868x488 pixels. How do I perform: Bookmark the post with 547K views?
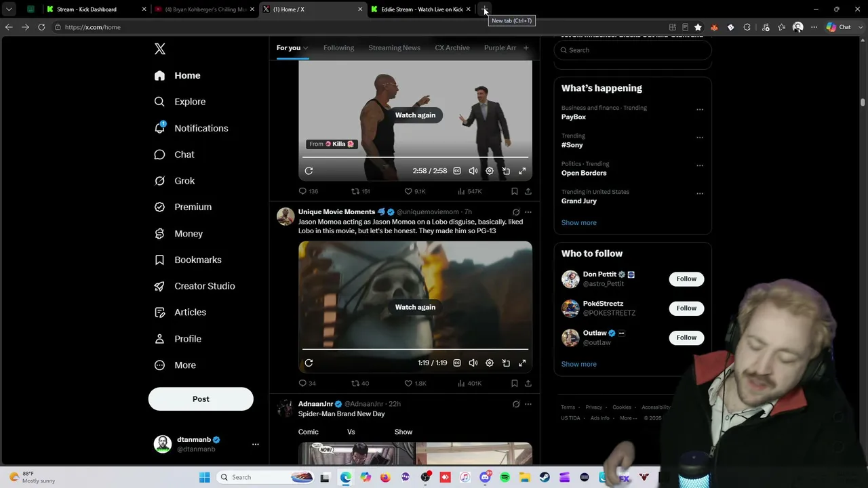515,191
